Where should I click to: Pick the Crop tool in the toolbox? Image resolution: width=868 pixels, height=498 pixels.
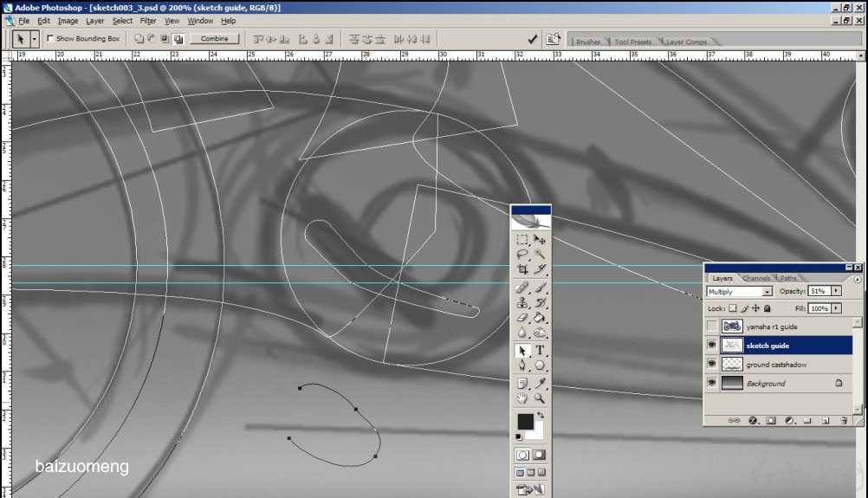(521, 270)
